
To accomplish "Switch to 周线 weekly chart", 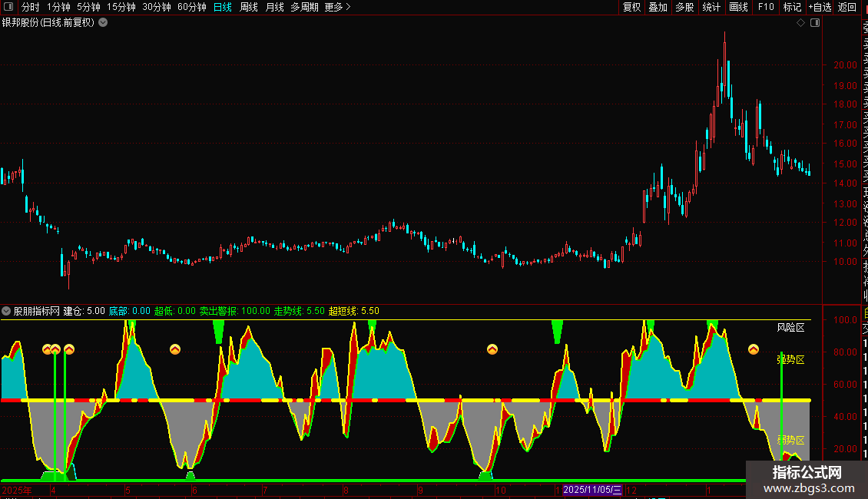I will pos(249,7).
